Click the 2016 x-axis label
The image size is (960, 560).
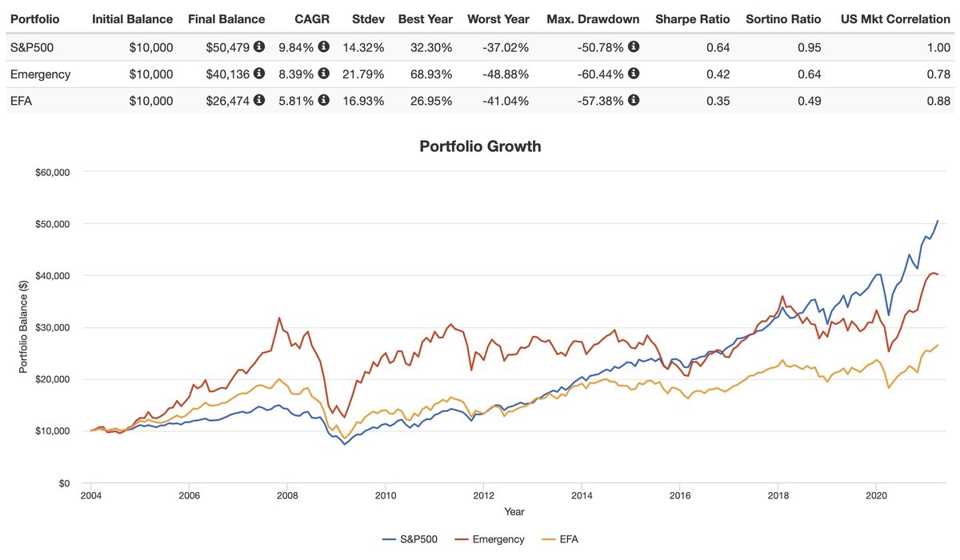(679, 496)
